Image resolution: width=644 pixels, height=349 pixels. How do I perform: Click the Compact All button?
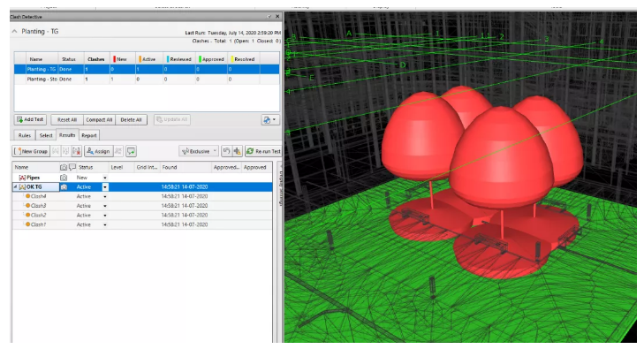99,120
